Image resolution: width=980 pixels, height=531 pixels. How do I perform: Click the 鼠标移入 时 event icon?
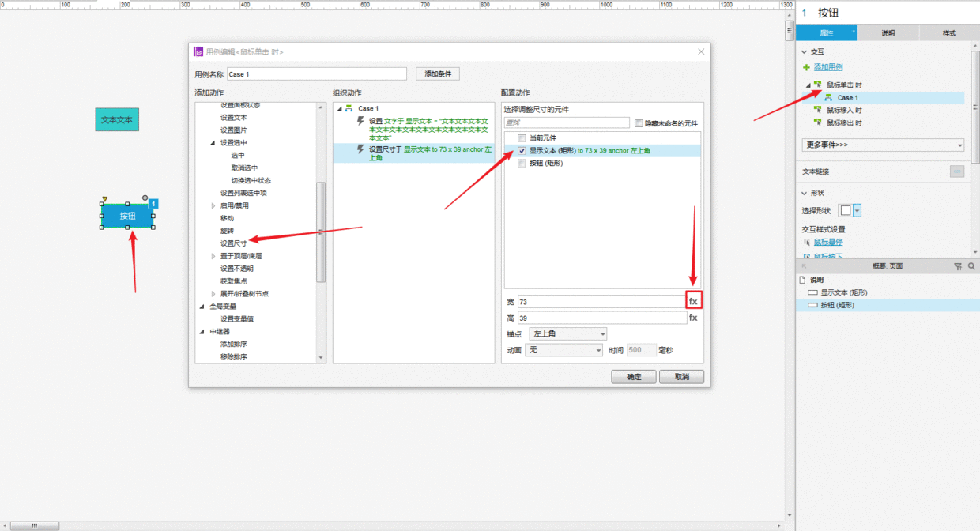coord(818,111)
